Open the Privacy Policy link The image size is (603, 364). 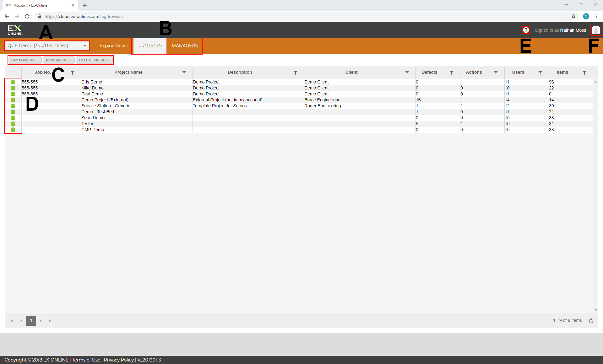[x=119, y=360]
